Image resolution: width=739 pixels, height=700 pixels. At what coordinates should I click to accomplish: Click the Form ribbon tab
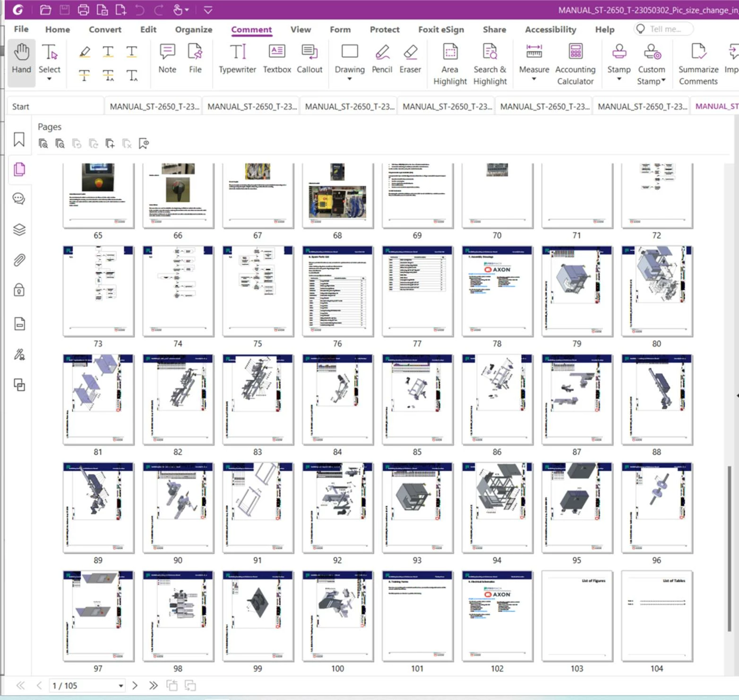tap(340, 29)
